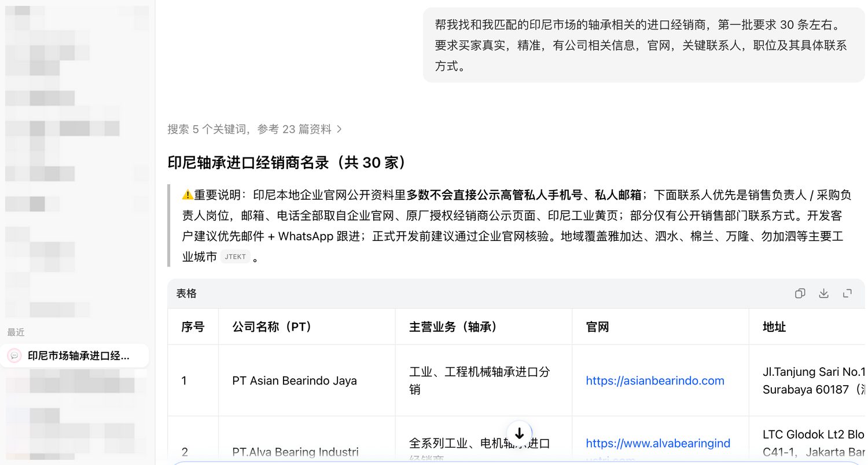Click the 重要说明 note paragraph

(x=517, y=225)
